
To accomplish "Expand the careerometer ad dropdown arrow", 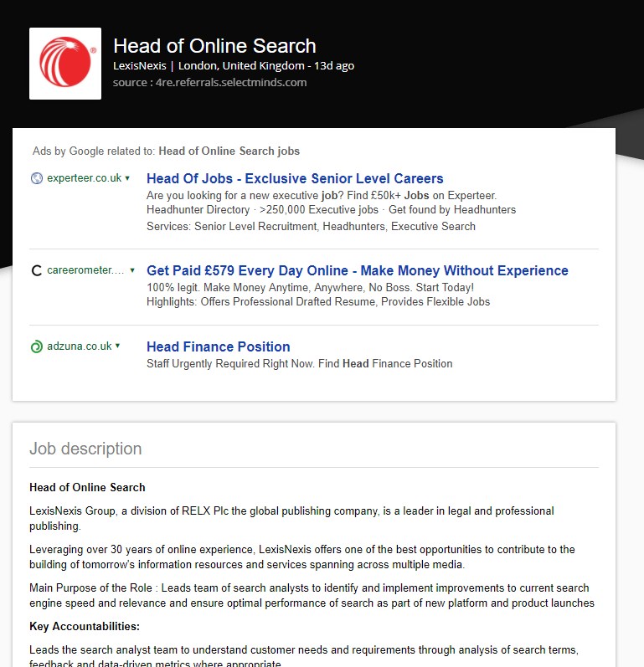I will click(x=132, y=270).
